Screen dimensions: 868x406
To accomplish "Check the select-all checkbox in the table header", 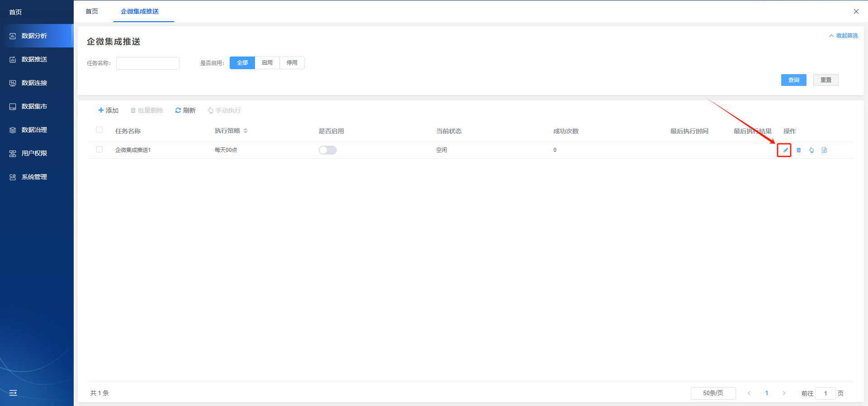I will click(99, 130).
